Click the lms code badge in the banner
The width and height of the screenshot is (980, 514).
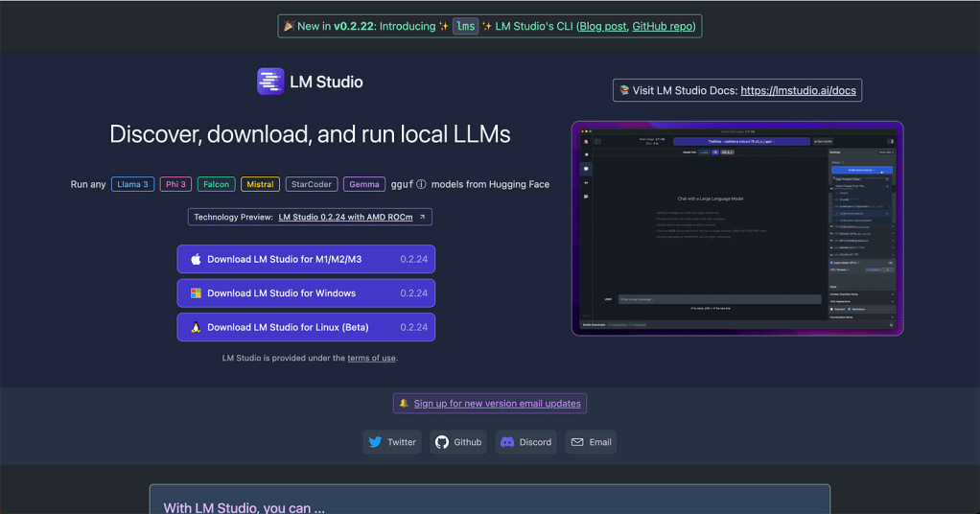[x=466, y=26]
